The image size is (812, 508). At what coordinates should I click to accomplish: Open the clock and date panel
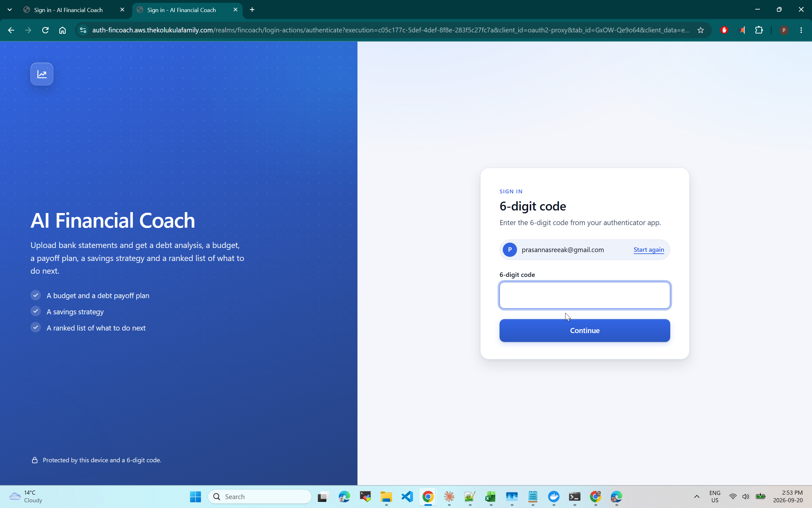(788, 497)
